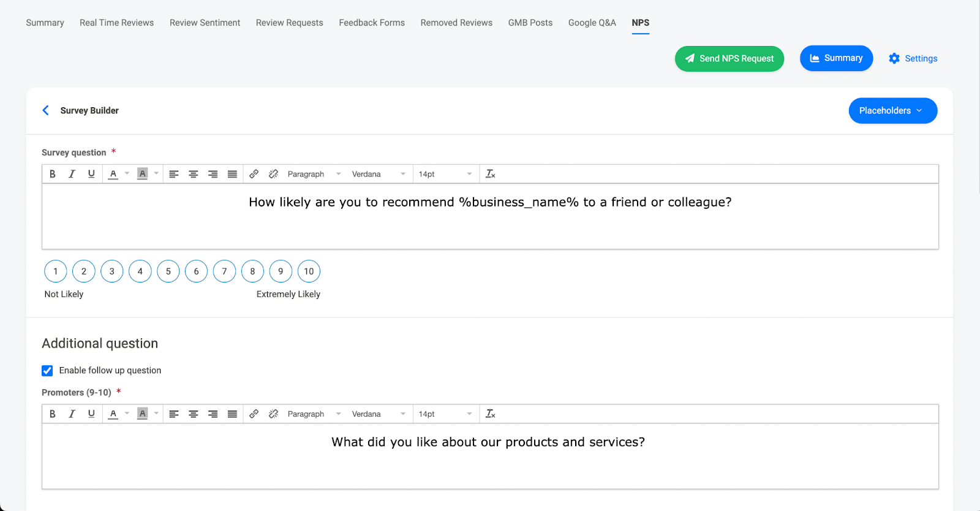Align left in Survey question toolbar
This screenshot has height=511, width=980.
coord(174,174)
